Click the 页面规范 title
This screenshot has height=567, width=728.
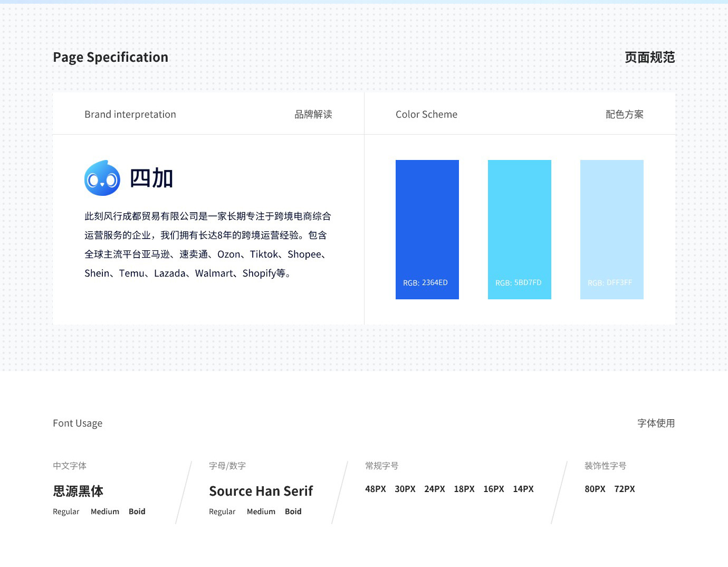pos(649,57)
